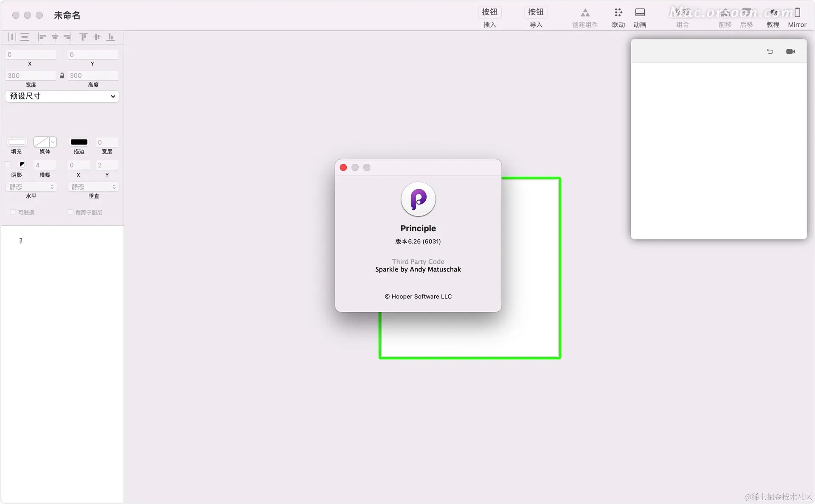Open the Mirror device option

797,17
